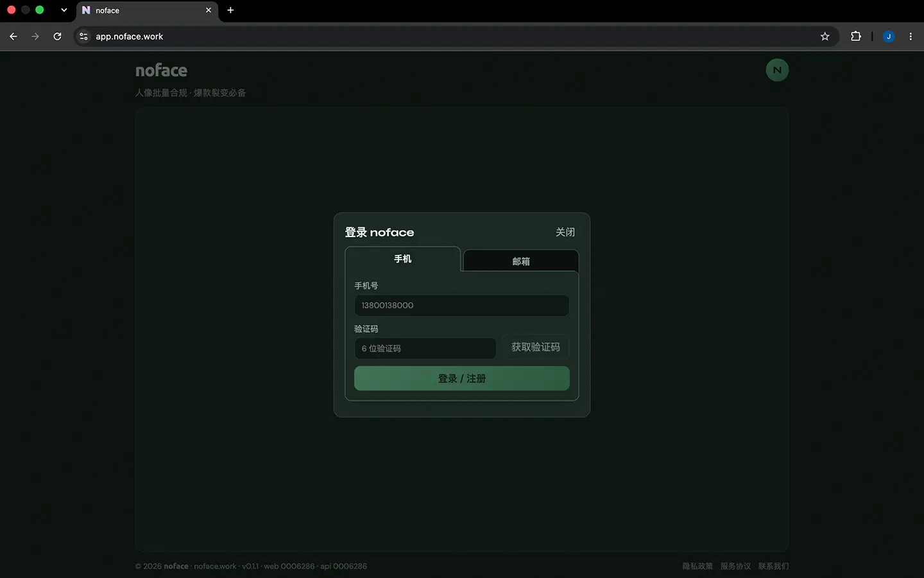The width and height of the screenshot is (924, 578).
Task: Open a new browser tab
Action: click(x=230, y=10)
